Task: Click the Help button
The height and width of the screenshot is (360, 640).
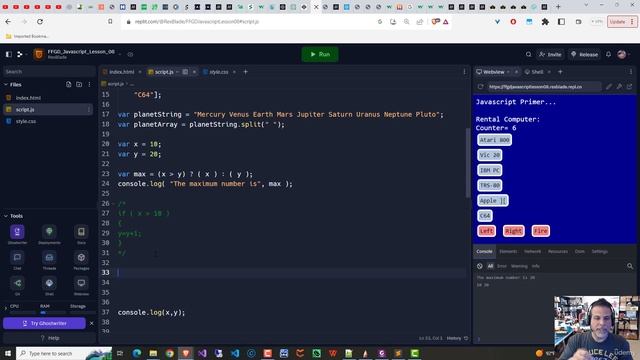Action: [49, 338]
